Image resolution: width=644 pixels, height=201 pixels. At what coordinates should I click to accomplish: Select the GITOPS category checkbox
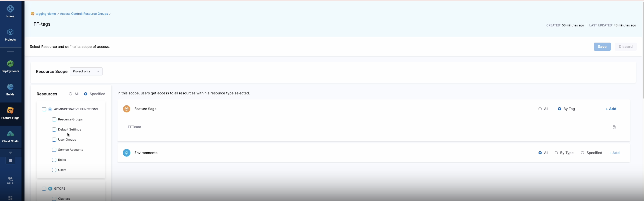click(x=44, y=189)
